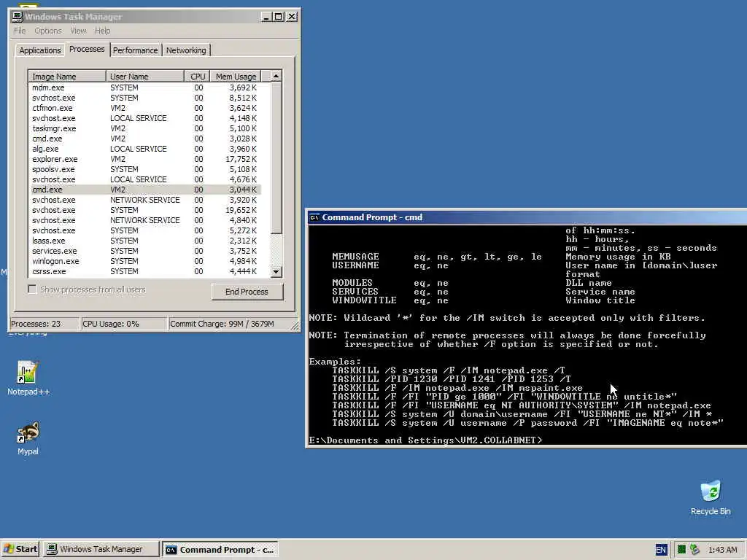The width and height of the screenshot is (747, 560).
Task: Sort process list by Image Name column
Action: coord(67,76)
